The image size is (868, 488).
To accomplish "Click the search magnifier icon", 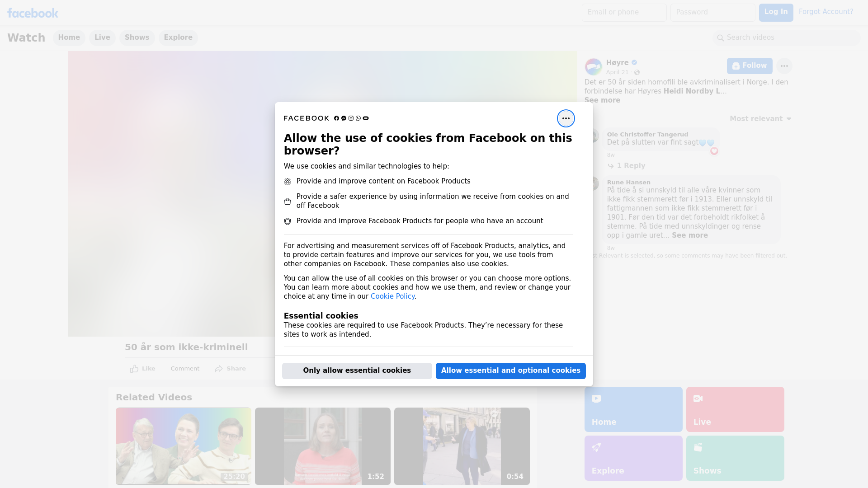I will [x=720, y=38].
